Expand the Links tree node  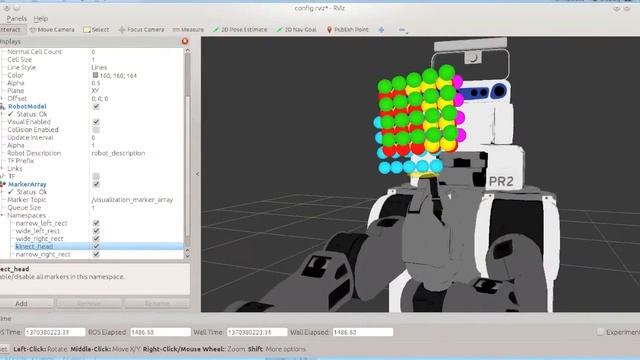(2, 169)
